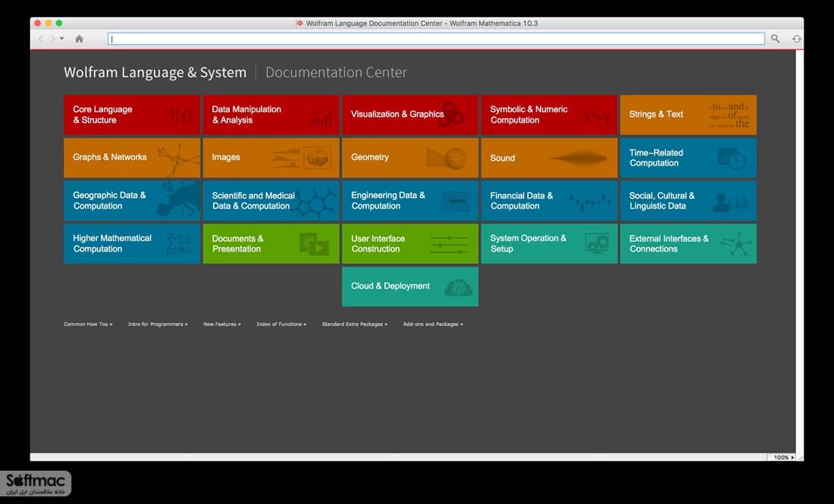
Task: Open Symbolic & Numeric Computation tile
Action: click(x=549, y=115)
